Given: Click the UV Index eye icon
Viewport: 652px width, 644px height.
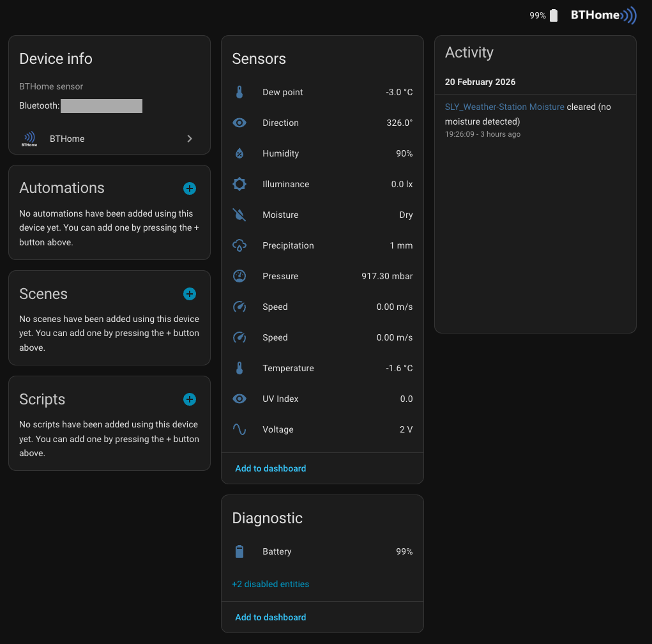Looking at the screenshot, I should tap(239, 399).
